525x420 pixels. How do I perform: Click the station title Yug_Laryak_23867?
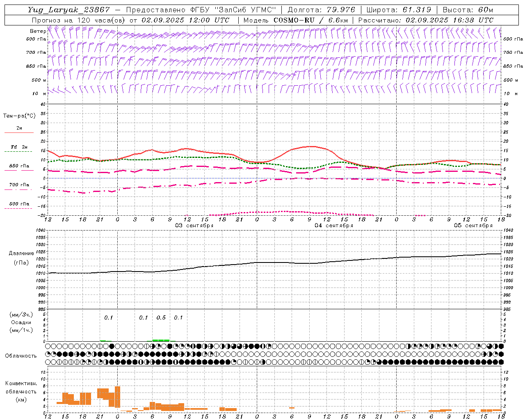69,10
